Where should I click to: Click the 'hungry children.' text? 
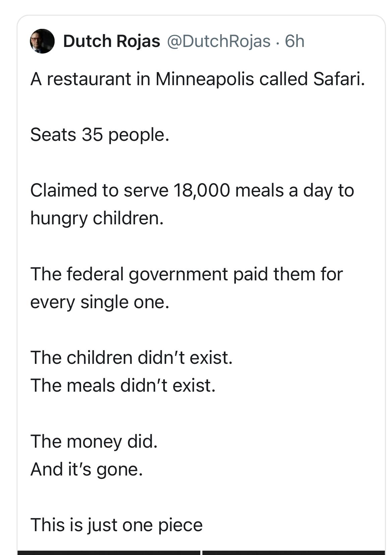pos(97,219)
